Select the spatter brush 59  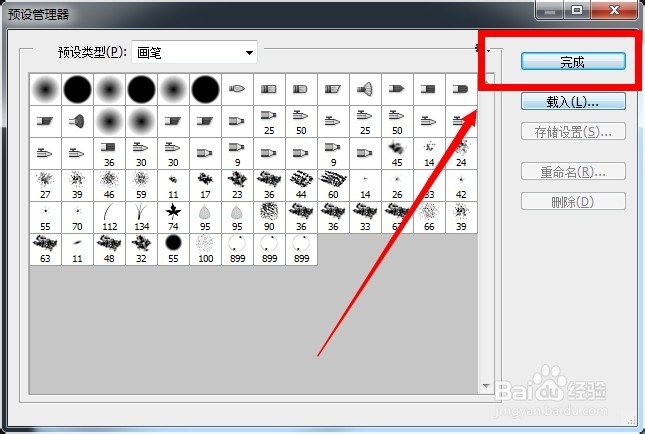coord(141,186)
